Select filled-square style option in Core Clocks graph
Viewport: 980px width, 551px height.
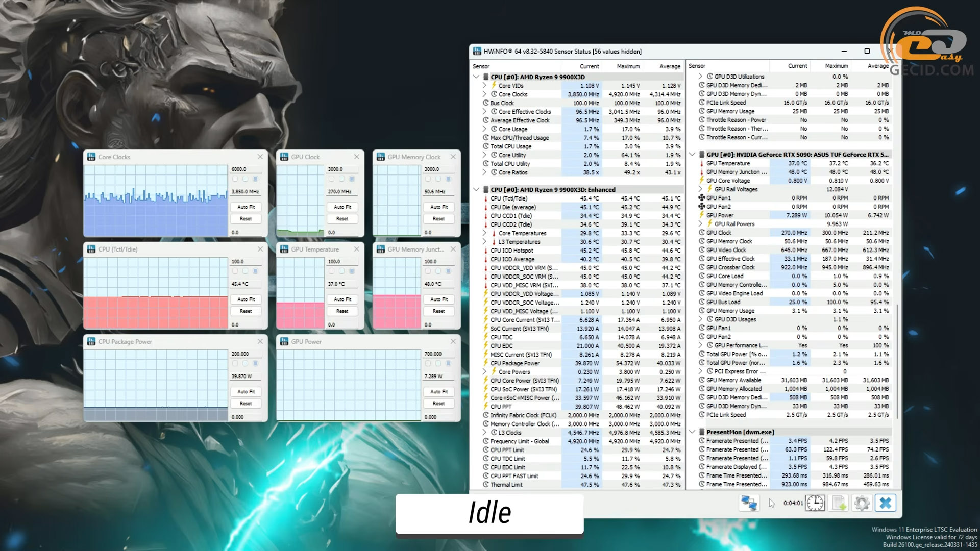tap(255, 179)
